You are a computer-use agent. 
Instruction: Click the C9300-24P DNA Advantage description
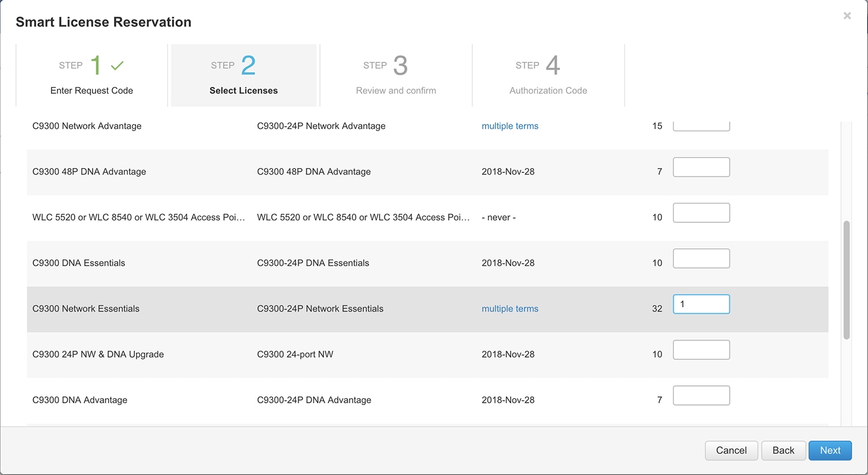(x=314, y=400)
